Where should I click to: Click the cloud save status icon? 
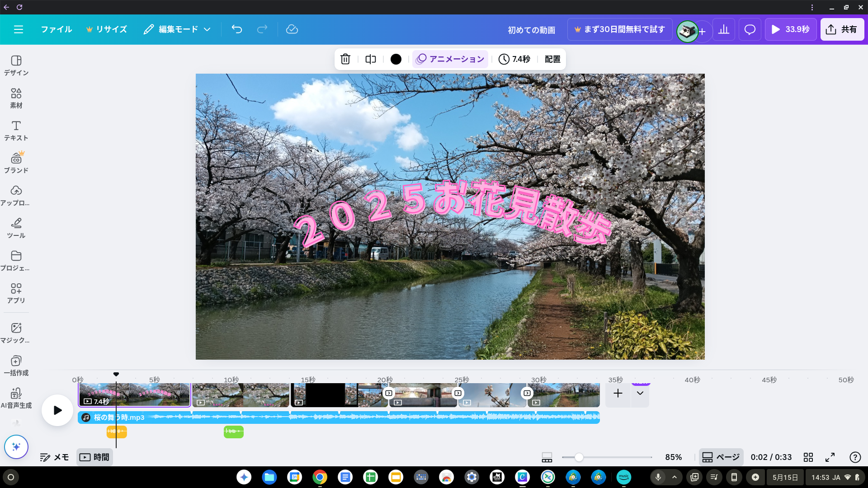pos(292,29)
